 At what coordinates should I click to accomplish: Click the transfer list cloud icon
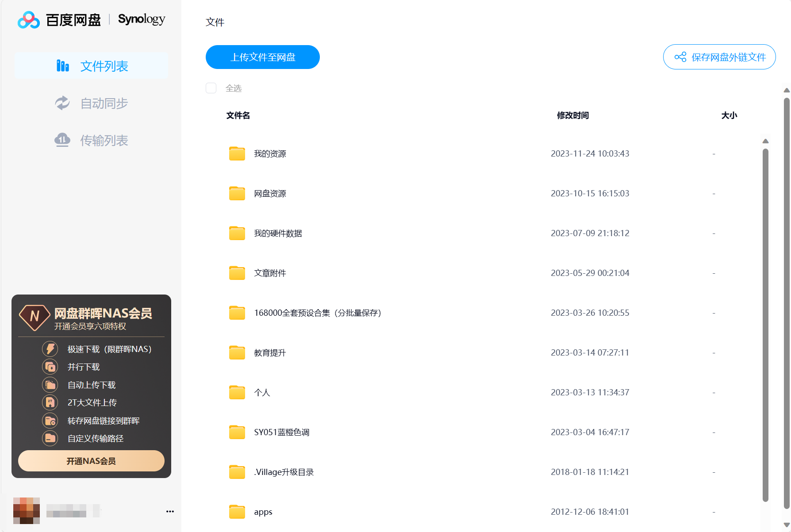62,140
